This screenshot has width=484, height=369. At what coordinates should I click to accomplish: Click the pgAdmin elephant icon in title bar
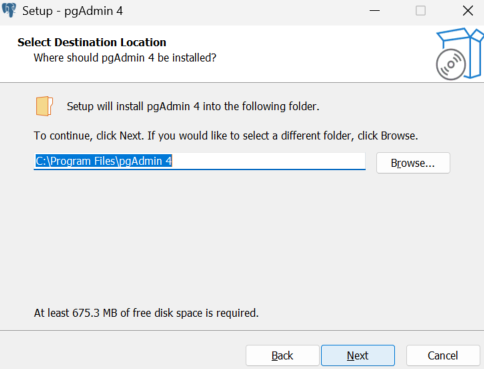(9, 10)
